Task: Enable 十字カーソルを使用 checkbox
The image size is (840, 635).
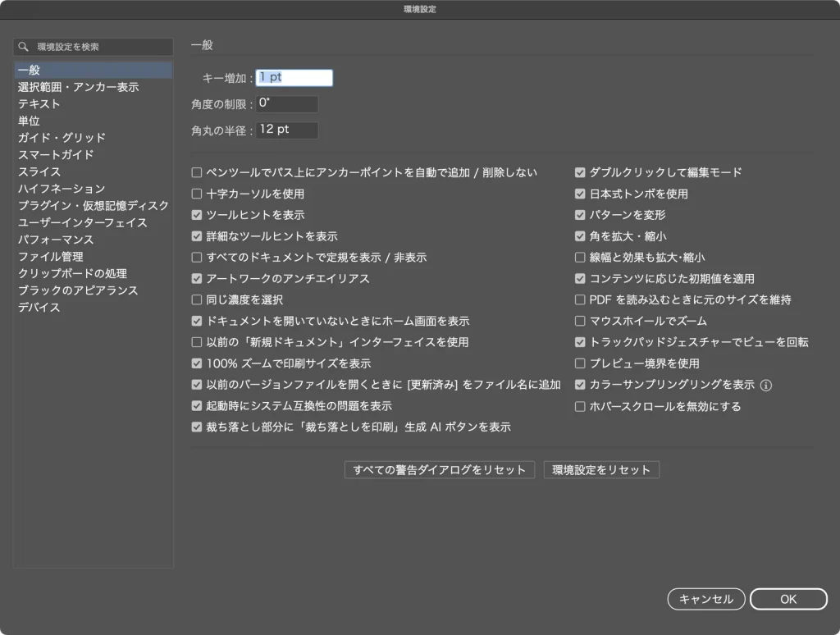Action: [x=197, y=194]
